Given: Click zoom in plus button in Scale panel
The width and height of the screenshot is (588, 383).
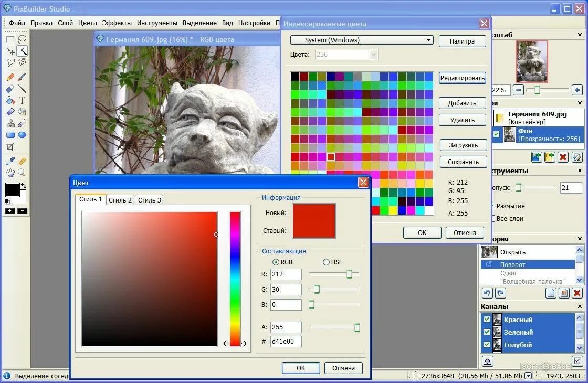Looking at the screenshot, I should (577, 90).
